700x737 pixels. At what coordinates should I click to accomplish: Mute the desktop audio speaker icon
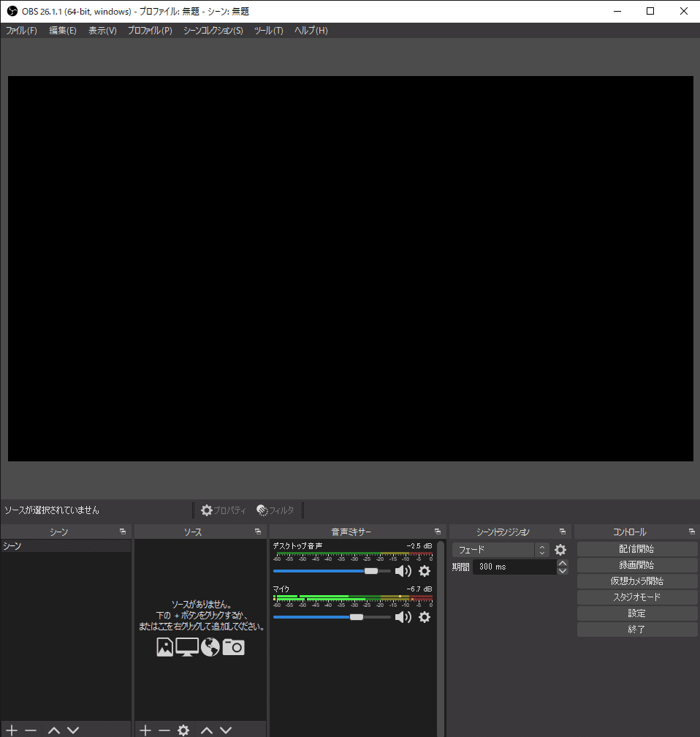pyautogui.click(x=403, y=571)
